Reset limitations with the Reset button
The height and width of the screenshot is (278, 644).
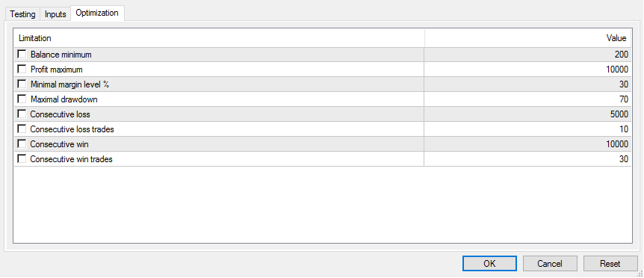click(x=610, y=264)
